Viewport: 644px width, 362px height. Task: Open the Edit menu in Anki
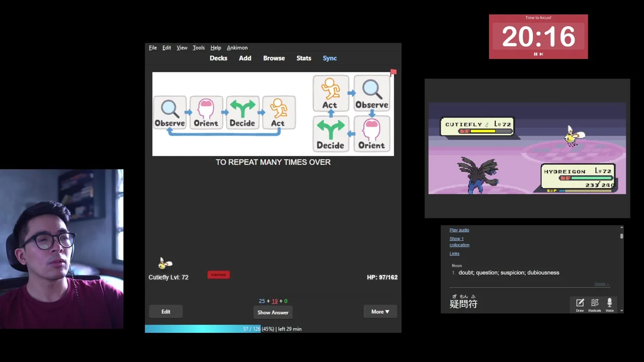(x=167, y=48)
